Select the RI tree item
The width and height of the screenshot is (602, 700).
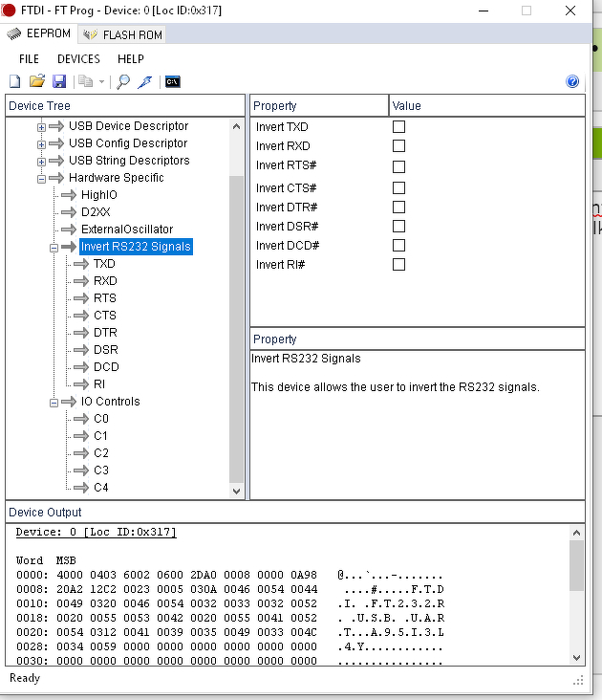99,383
